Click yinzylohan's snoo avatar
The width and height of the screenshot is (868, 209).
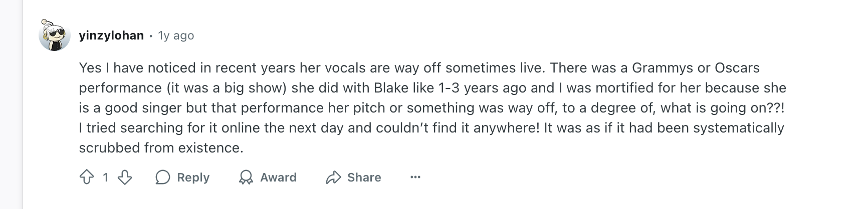(x=54, y=35)
